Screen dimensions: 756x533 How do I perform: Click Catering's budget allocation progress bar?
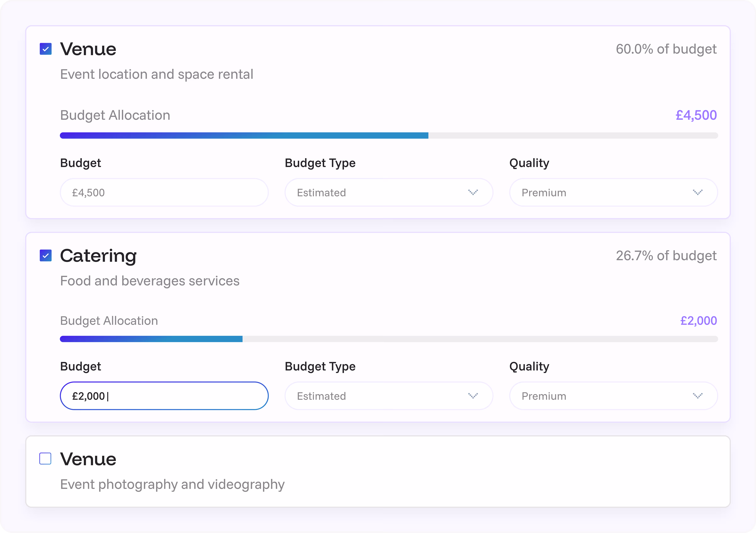click(x=389, y=339)
